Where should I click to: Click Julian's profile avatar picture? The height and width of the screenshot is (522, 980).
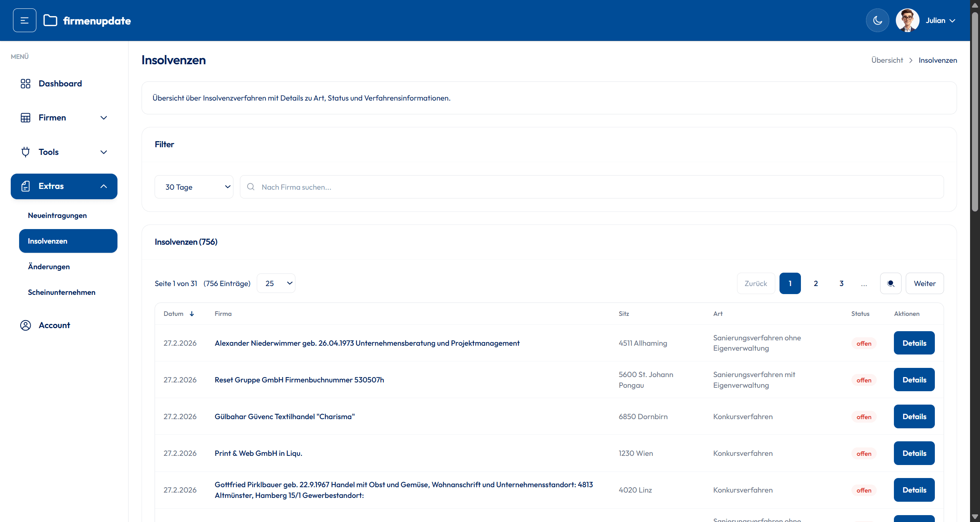pyautogui.click(x=907, y=20)
